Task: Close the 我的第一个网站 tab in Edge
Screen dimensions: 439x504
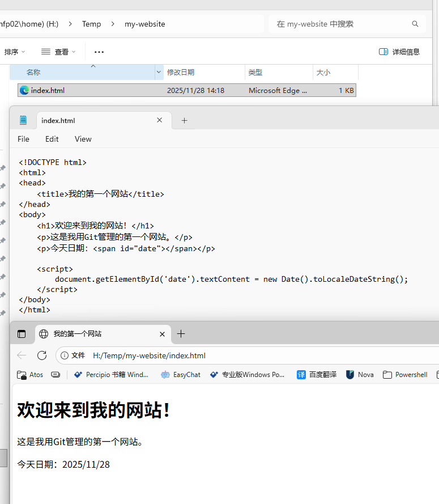Action: tap(162, 334)
